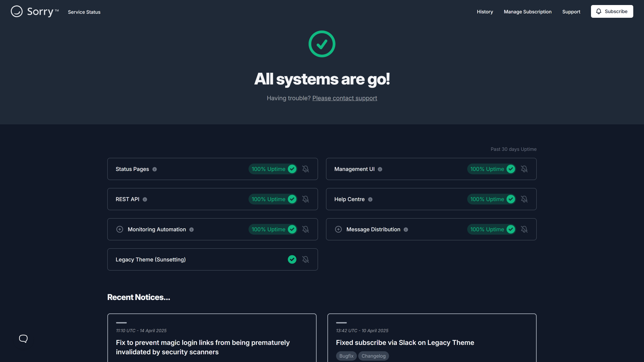
Task: Click the Bugfix tag
Action: (346, 356)
